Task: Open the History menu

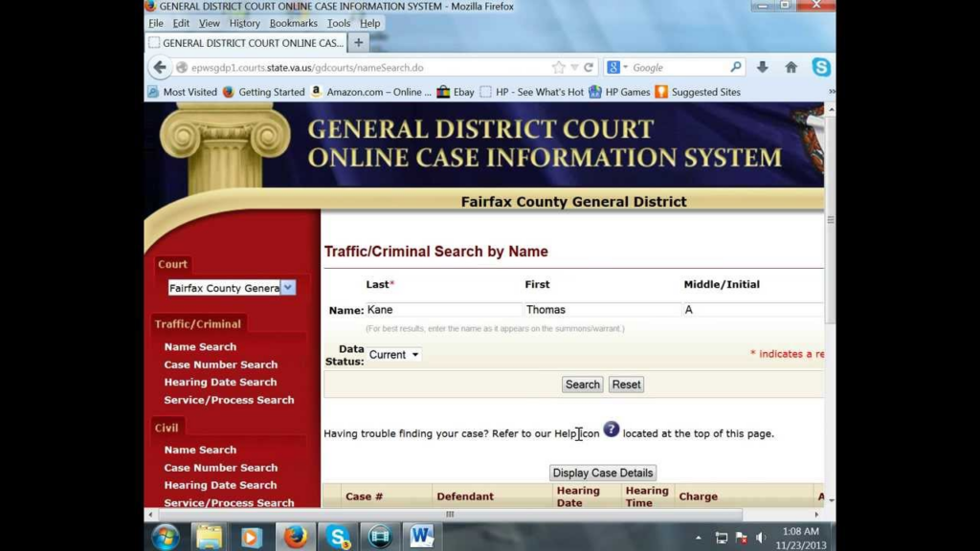Action: pyautogui.click(x=244, y=23)
